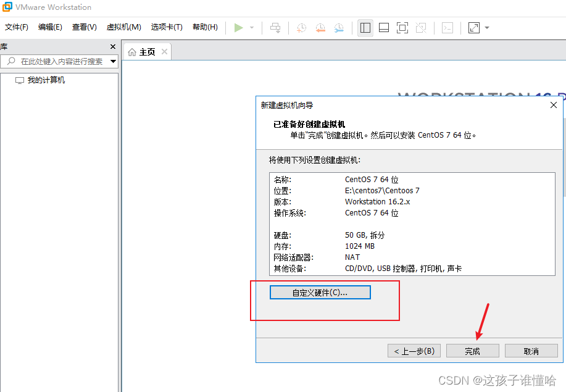Close the 库 library panel

click(112, 46)
